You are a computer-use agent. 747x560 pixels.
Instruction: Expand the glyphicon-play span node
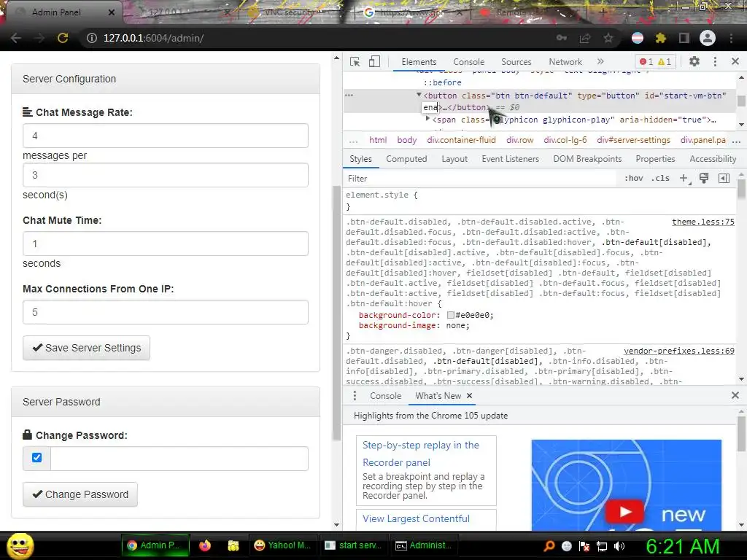click(x=427, y=119)
